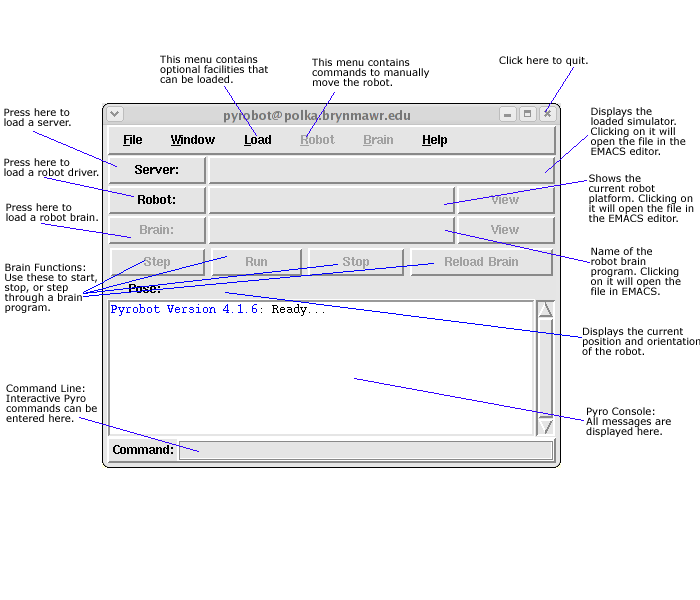The image size is (700, 600).
Task: Open the Help menu
Action: (x=434, y=140)
